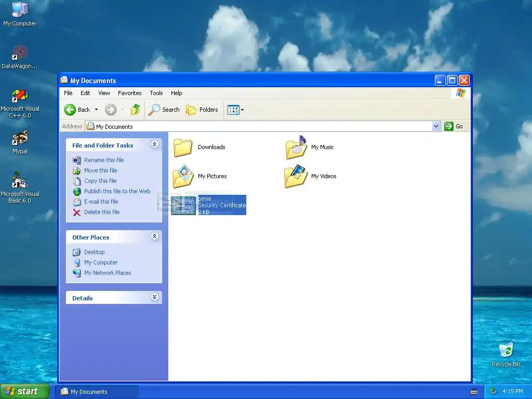
Task: Open the Search pane
Action: click(164, 110)
